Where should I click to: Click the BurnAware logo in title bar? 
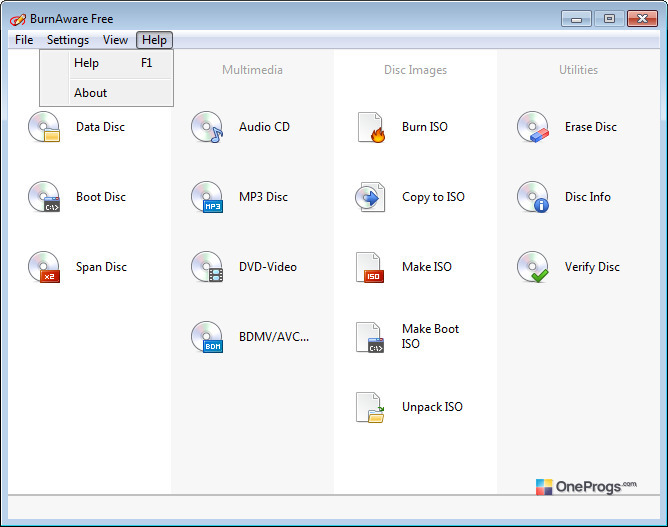coord(18,19)
